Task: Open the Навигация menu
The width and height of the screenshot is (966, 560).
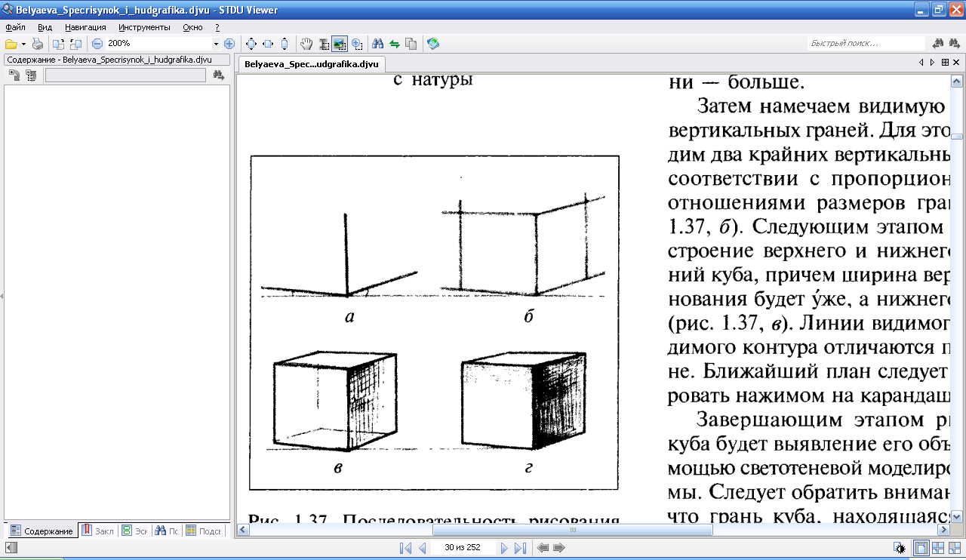Action: 85,27
